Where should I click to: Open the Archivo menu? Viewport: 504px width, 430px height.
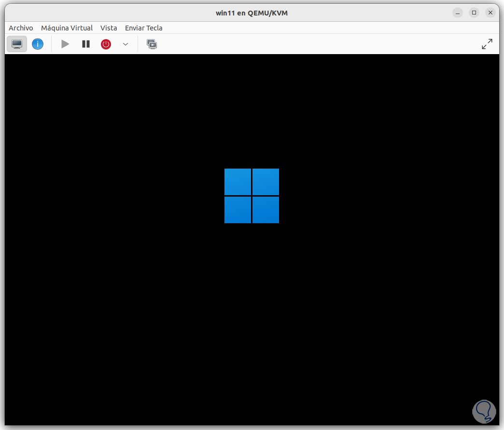pos(21,28)
